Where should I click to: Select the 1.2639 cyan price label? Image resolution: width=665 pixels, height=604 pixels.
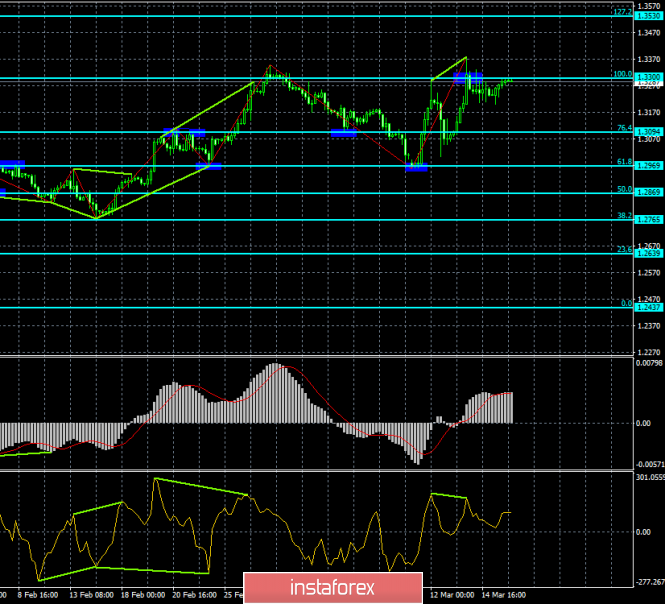649,253
